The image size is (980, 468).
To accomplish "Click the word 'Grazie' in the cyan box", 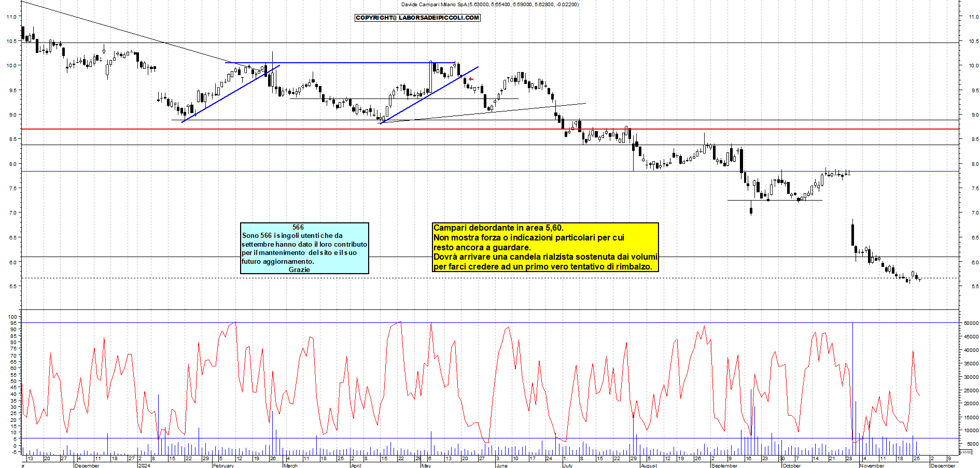I will [299, 270].
